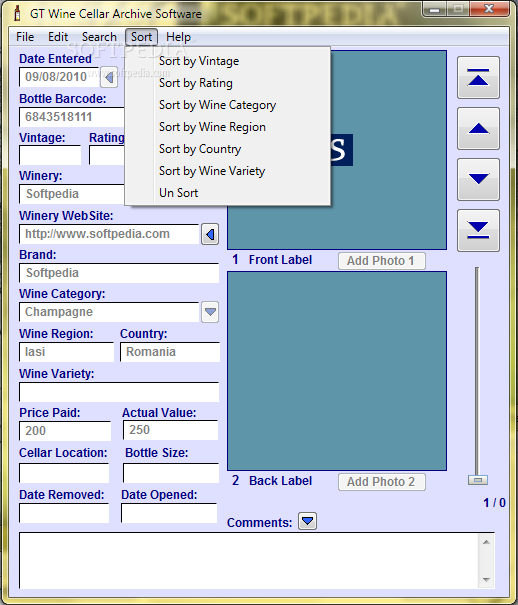Choose Un Sort option
The image size is (518, 605).
228,193
